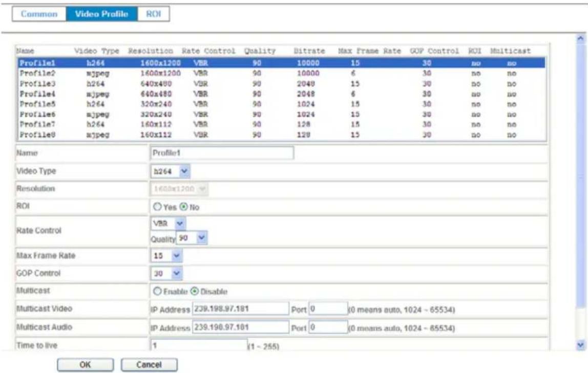
Task: Open the Rate Control VBR dropdown
Action: [168, 224]
